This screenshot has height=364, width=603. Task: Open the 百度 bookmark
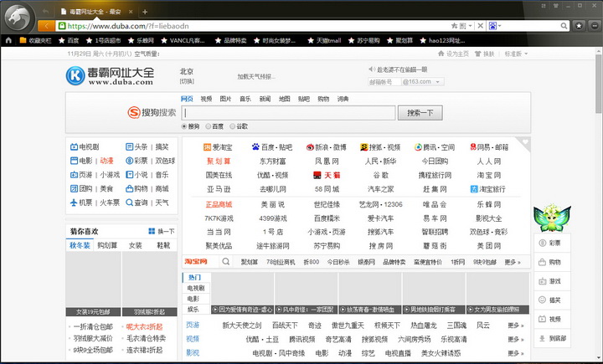(69, 40)
